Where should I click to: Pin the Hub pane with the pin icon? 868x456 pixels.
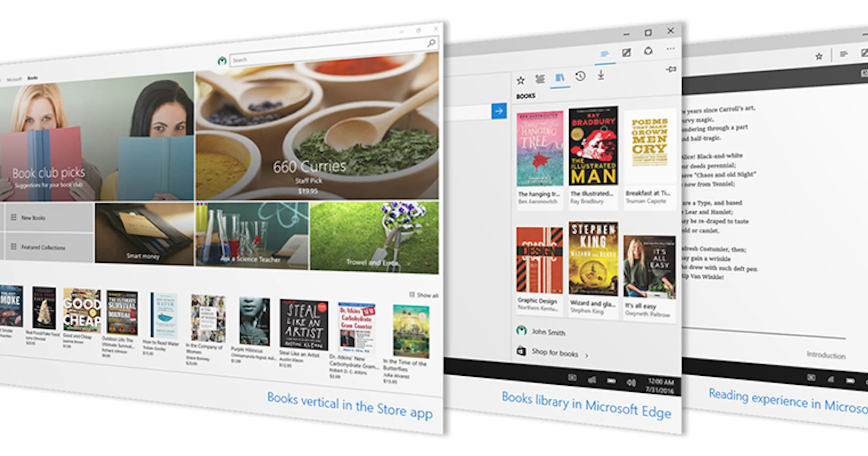coord(671,69)
